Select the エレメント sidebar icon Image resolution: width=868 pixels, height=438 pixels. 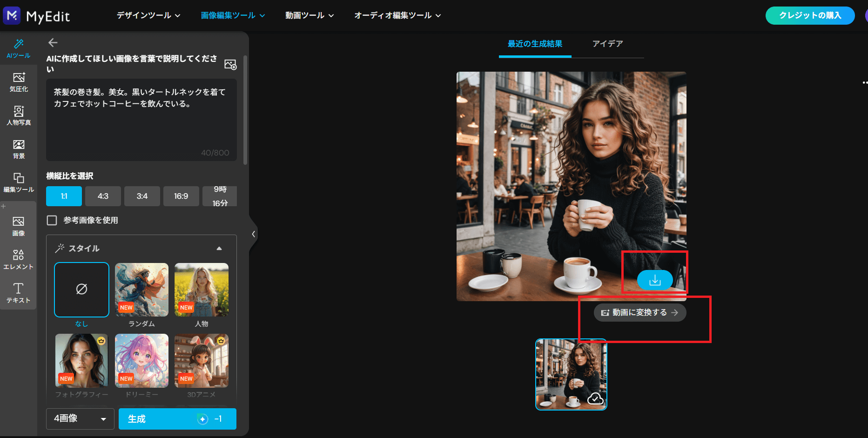19,259
